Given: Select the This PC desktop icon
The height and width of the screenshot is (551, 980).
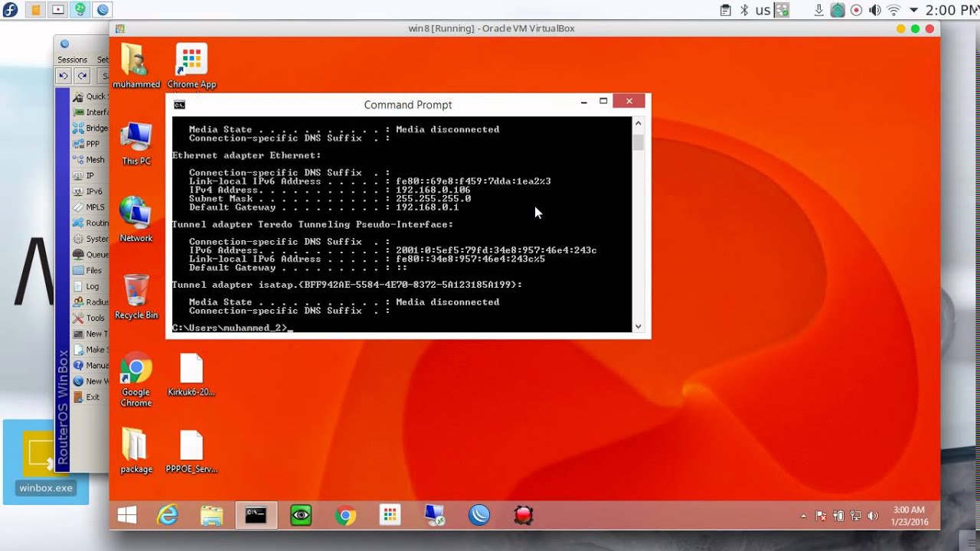Looking at the screenshot, I should 136,144.
